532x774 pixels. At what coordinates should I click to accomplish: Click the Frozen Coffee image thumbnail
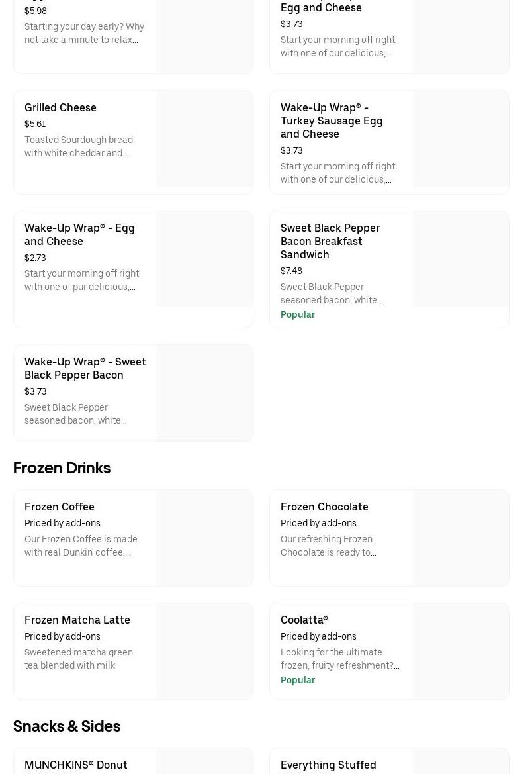[205, 538]
